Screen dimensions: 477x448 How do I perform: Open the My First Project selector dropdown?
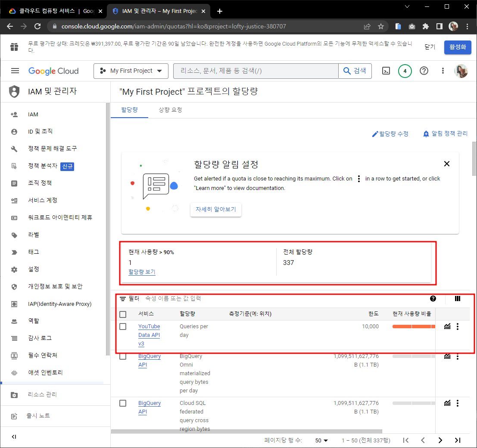131,71
